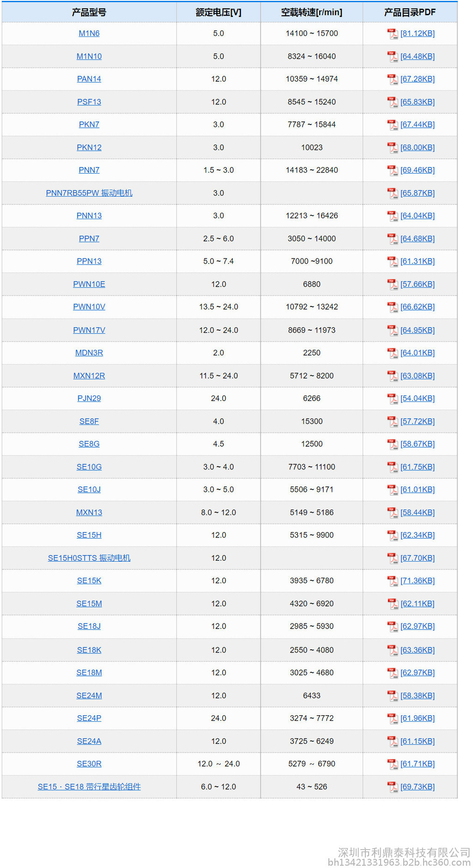Image resolution: width=473 pixels, height=868 pixels.
Task: Click the PDF icon beside PAN14's catalog
Action: point(393,79)
